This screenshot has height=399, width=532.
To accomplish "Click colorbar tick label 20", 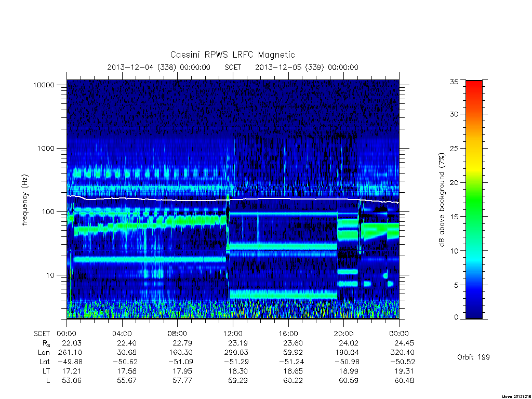I will pyautogui.click(x=454, y=182).
